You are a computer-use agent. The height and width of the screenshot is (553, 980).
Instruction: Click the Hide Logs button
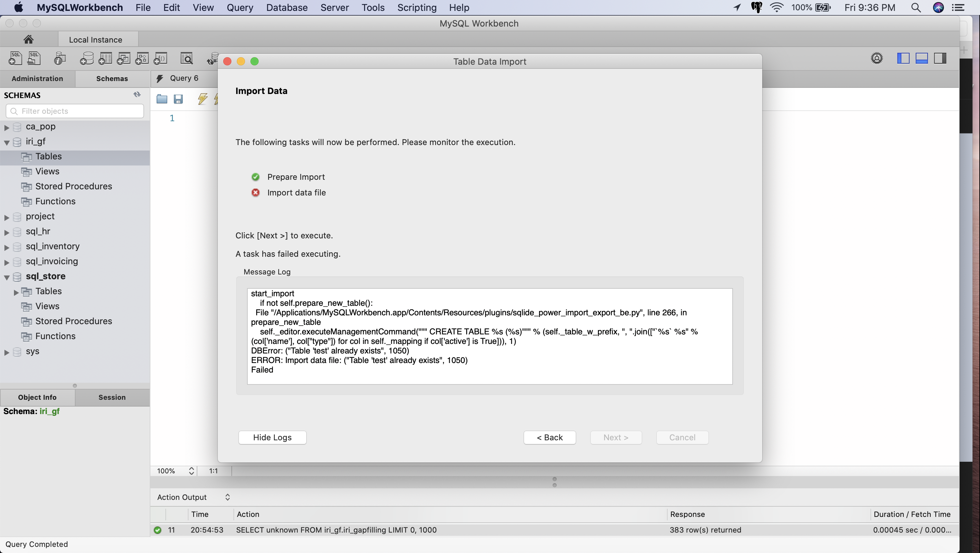pyautogui.click(x=272, y=437)
